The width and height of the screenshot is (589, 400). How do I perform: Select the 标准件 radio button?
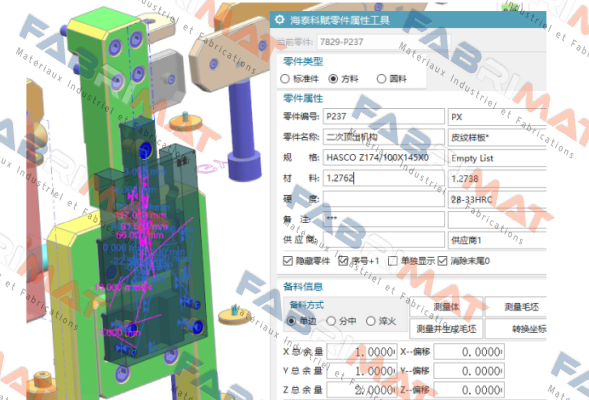(x=285, y=79)
